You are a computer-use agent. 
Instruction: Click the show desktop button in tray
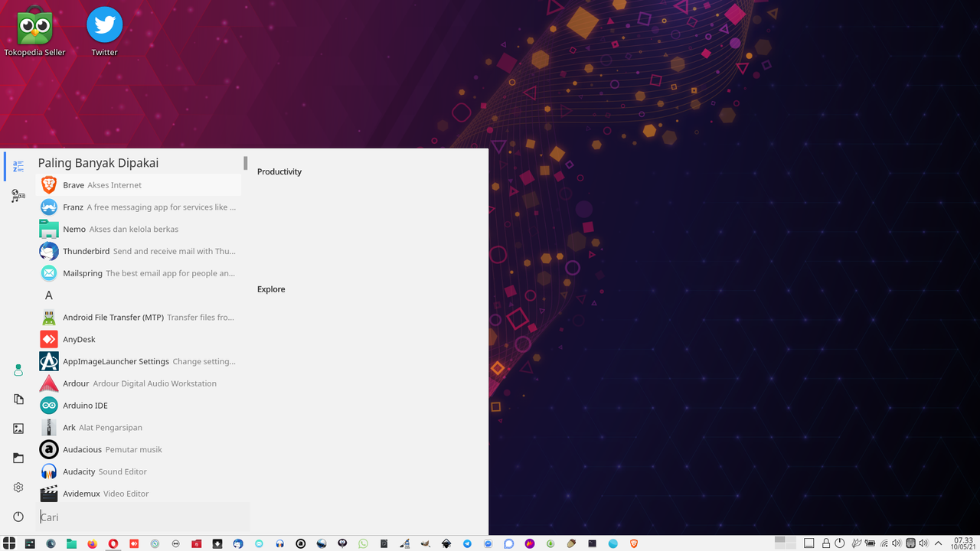[x=808, y=543]
